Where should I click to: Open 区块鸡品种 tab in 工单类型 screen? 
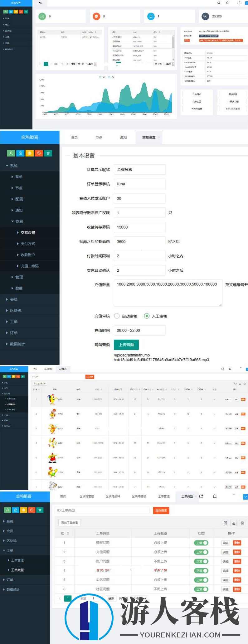[x=113, y=496]
